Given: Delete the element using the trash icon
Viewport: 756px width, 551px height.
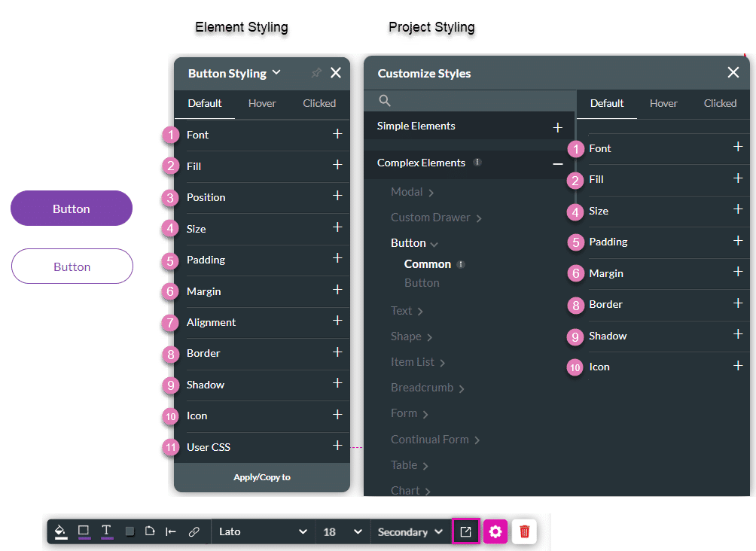Looking at the screenshot, I should pyautogui.click(x=524, y=531).
